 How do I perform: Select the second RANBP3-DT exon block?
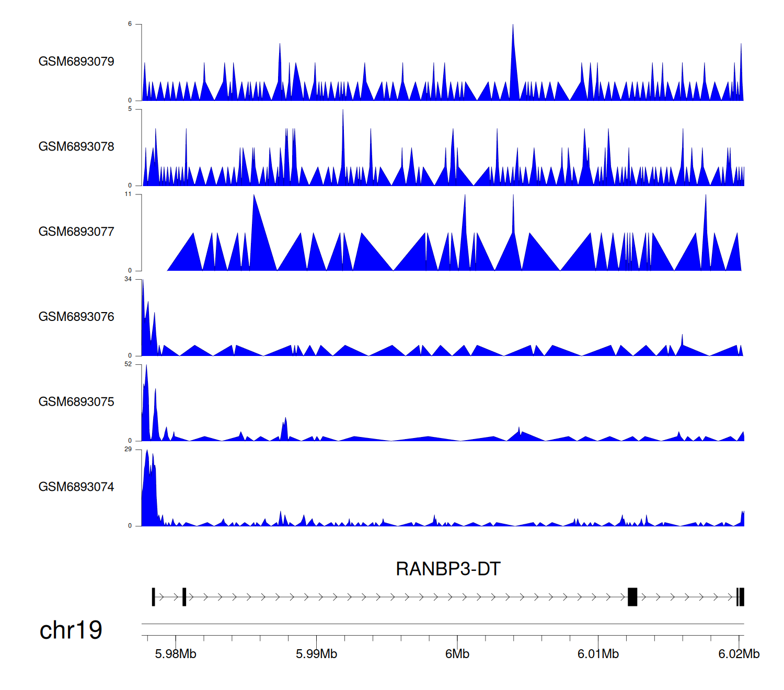(184, 597)
